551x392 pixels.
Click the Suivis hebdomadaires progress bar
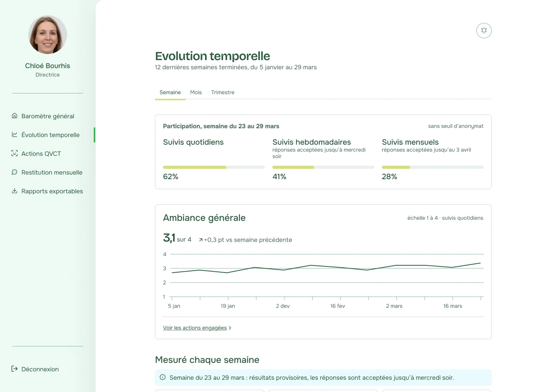click(323, 167)
